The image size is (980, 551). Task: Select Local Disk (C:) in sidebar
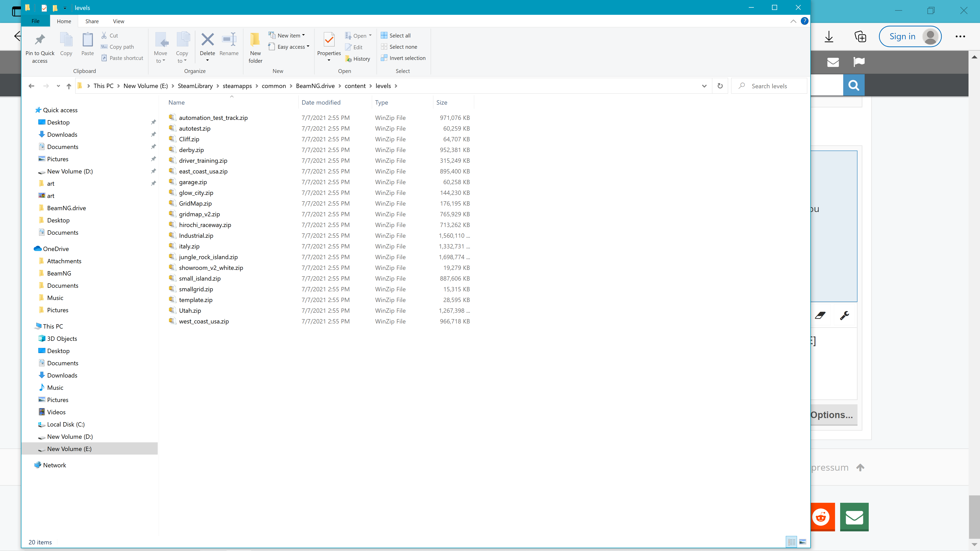(x=66, y=424)
